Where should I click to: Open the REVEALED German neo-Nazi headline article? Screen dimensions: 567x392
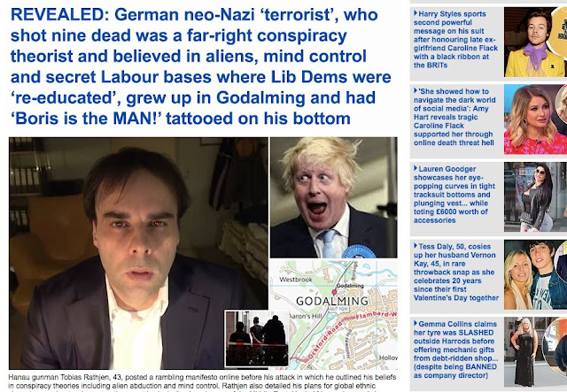click(x=201, y=66)
